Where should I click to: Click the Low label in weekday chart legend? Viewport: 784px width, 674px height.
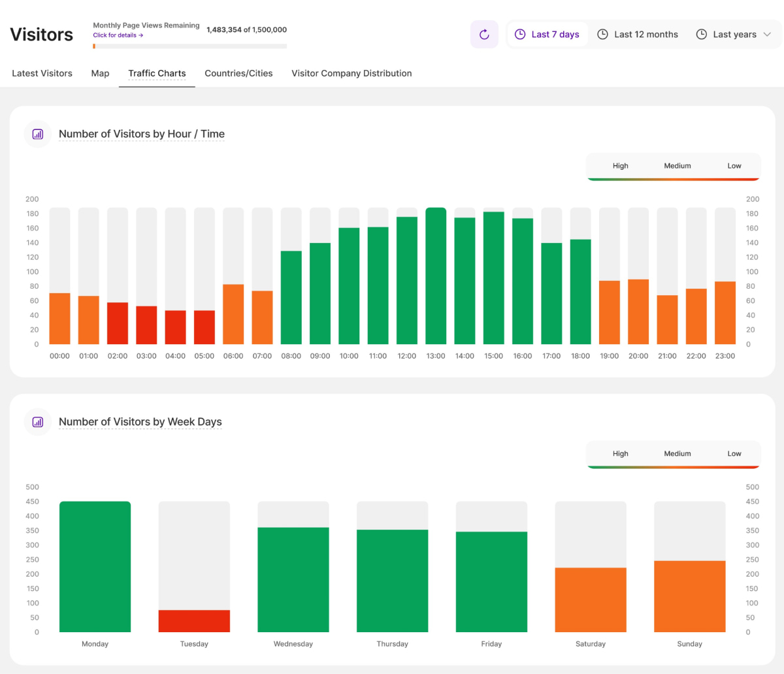pos(734,453)
